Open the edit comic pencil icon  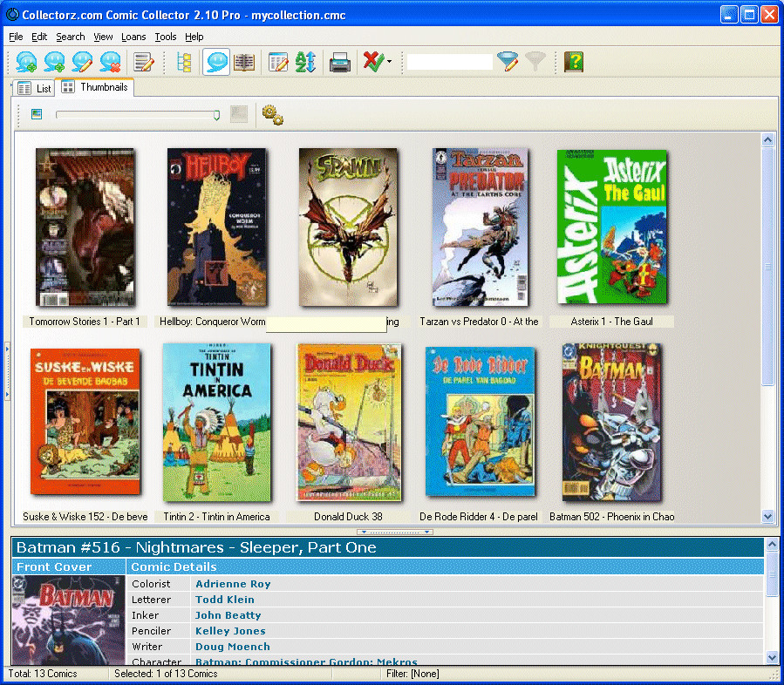[x=82, y=62]
